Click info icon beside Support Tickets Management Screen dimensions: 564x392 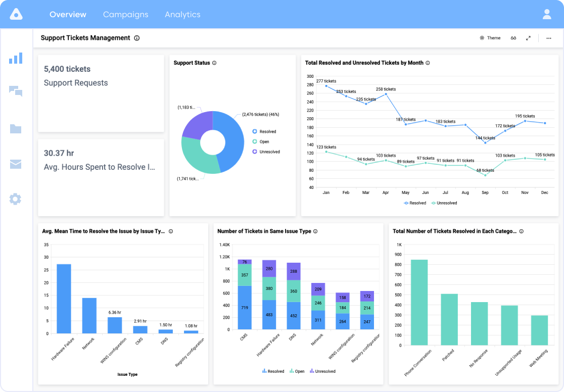pyautogui.click(x=136, y=38)
